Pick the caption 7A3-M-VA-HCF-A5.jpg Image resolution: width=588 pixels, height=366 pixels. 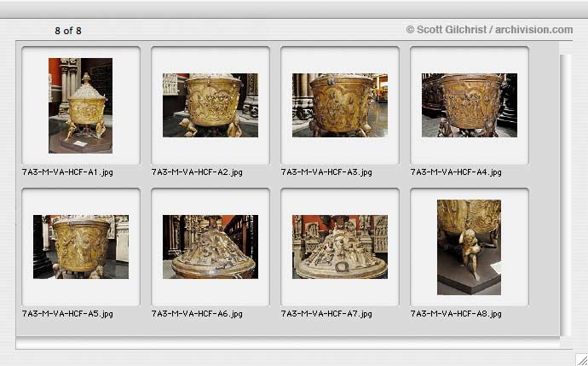coord(67,314)
